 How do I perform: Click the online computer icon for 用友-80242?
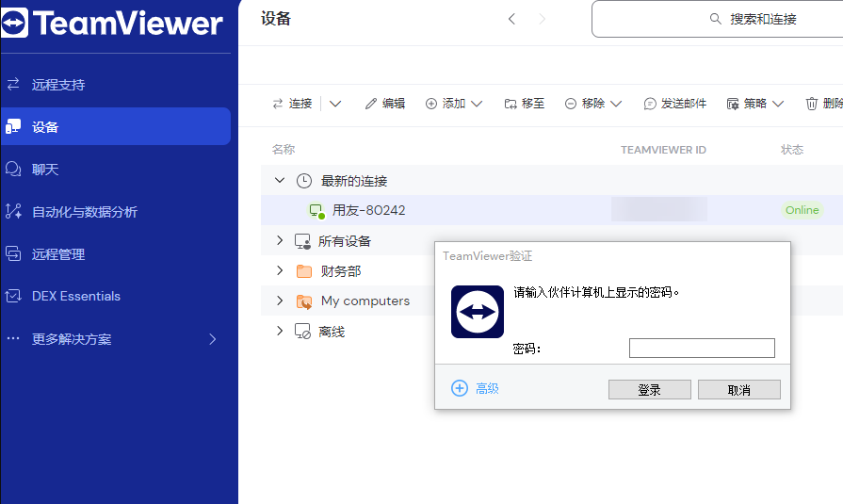pyautogui.click(x=316, y=211)
